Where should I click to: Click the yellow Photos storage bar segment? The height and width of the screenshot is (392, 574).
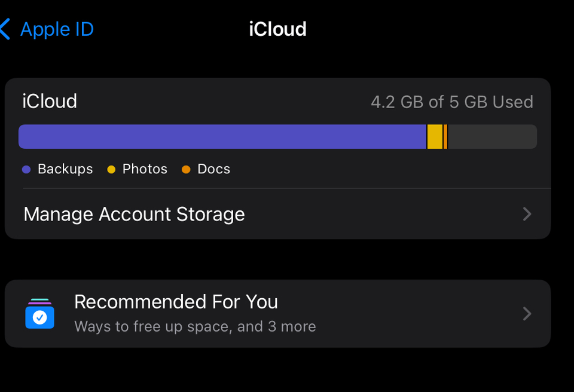pyautogui.click(x=435, y=137)
